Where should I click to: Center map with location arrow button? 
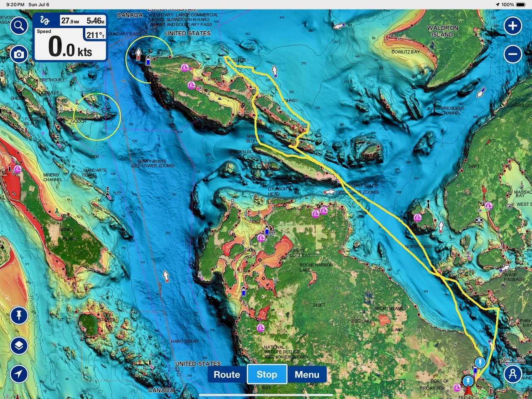click(x=19, y=374)
